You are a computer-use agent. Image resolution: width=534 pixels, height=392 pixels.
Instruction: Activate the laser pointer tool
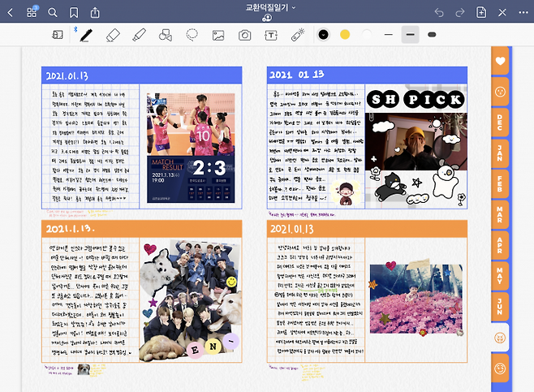pos(297,35)
